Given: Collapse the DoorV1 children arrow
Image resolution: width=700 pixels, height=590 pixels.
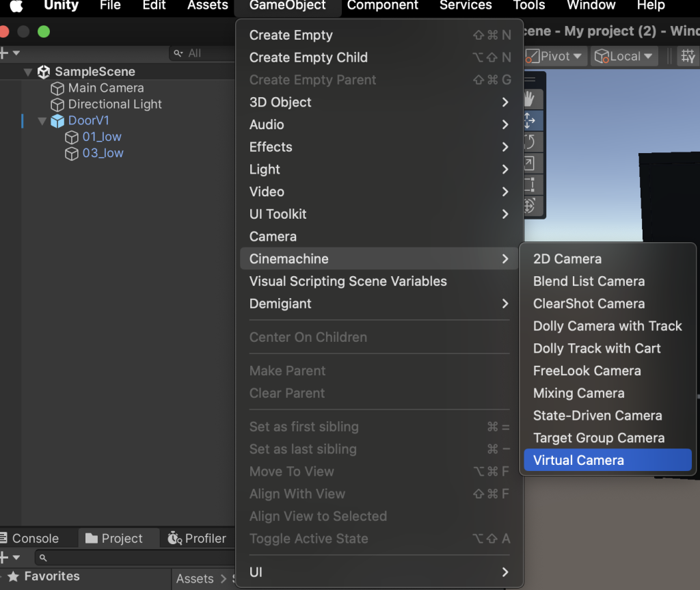Looking at the screenshot, I should pos(42,121).
